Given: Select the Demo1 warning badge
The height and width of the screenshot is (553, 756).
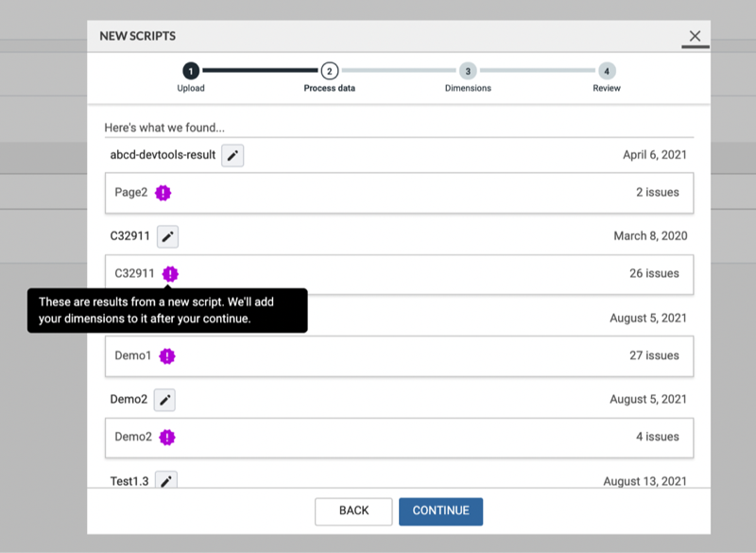Looking at the screenshot, I should tap(167, 355).
